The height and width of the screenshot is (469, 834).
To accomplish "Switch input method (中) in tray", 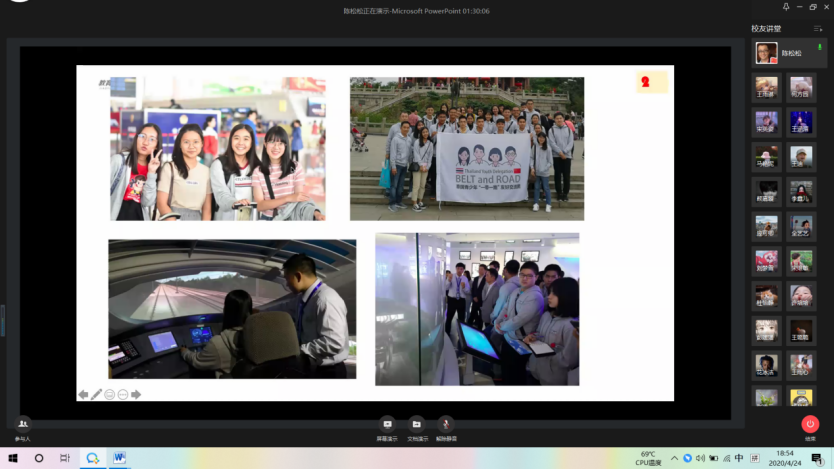I will tap(739, 458).
